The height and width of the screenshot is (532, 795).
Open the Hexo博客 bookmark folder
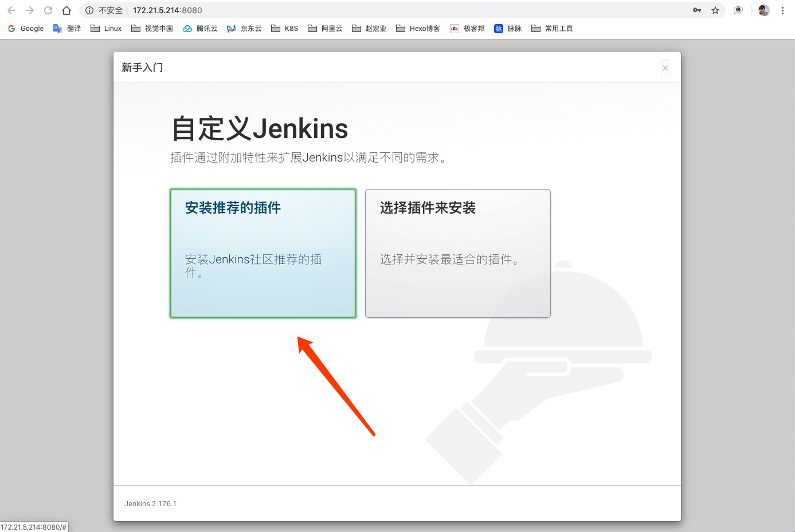418,29
